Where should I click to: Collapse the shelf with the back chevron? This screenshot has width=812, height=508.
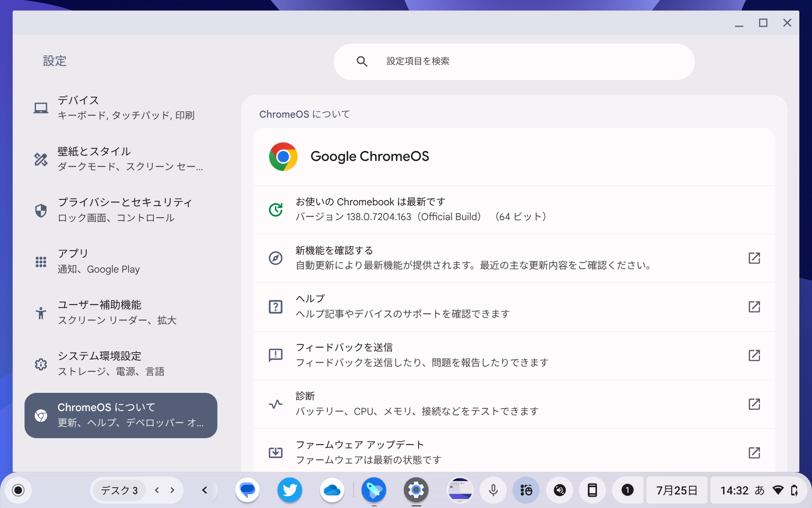[x=205, y=490]
